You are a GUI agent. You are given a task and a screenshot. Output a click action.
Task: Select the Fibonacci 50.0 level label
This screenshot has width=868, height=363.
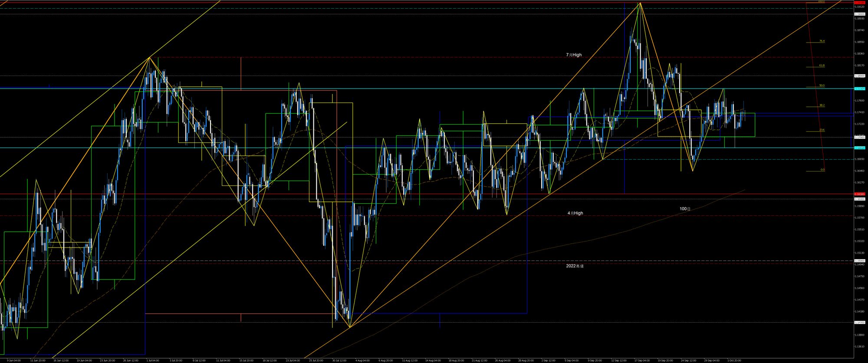click(822, 86)
